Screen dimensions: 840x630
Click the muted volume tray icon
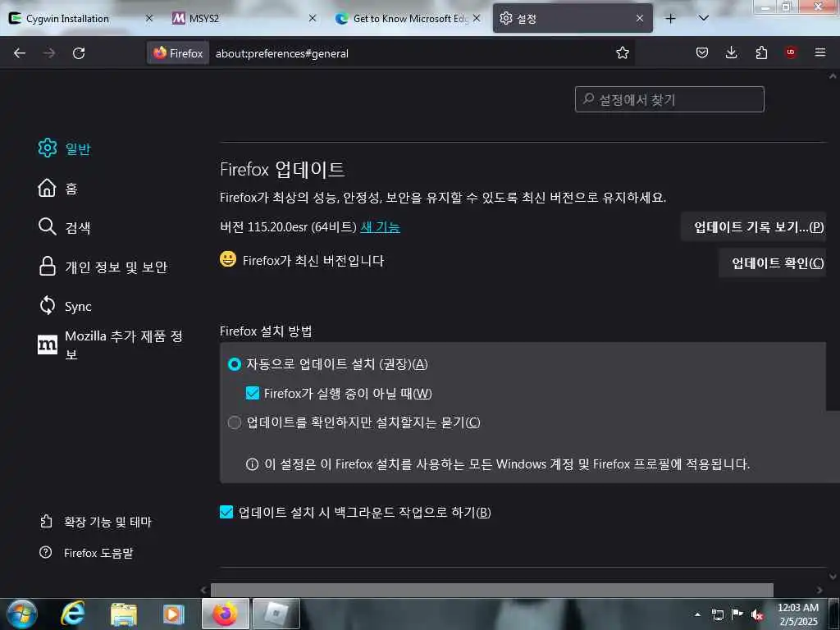coord(757,614)
